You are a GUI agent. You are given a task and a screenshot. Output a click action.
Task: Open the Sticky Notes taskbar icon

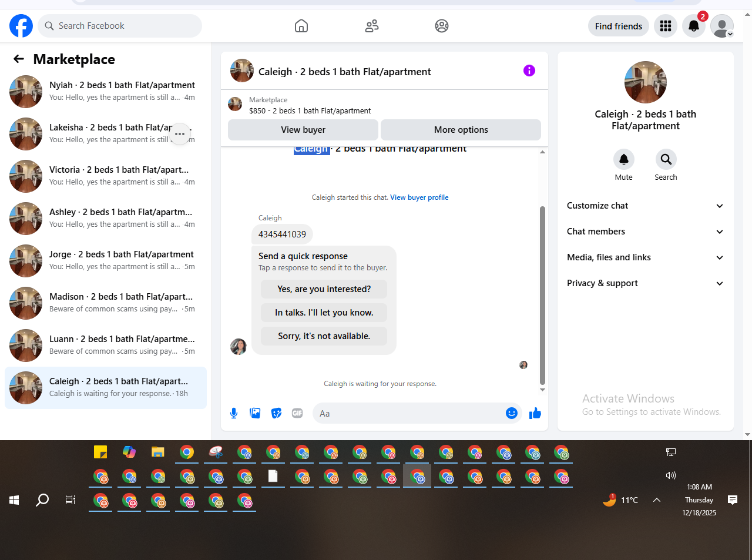(x=100, y=452)
